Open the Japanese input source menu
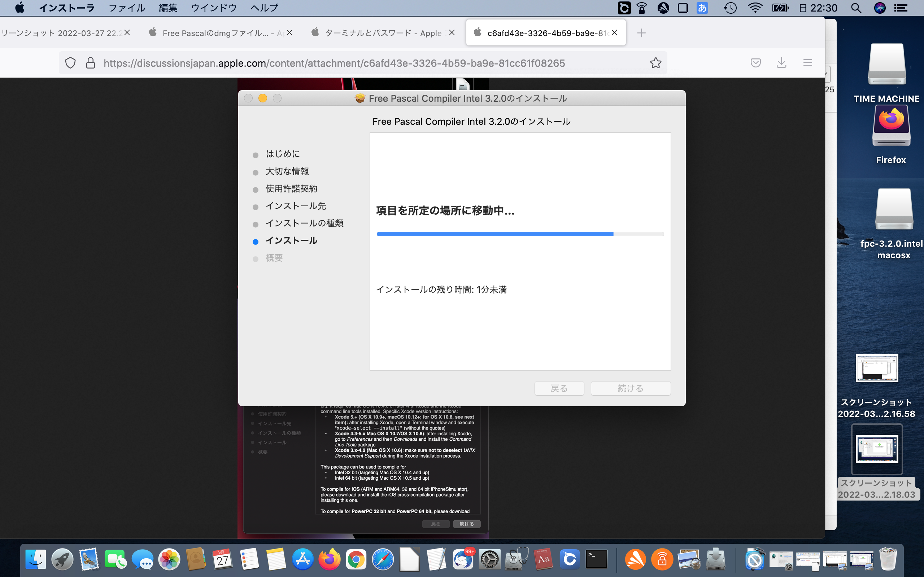 [702, 8]
